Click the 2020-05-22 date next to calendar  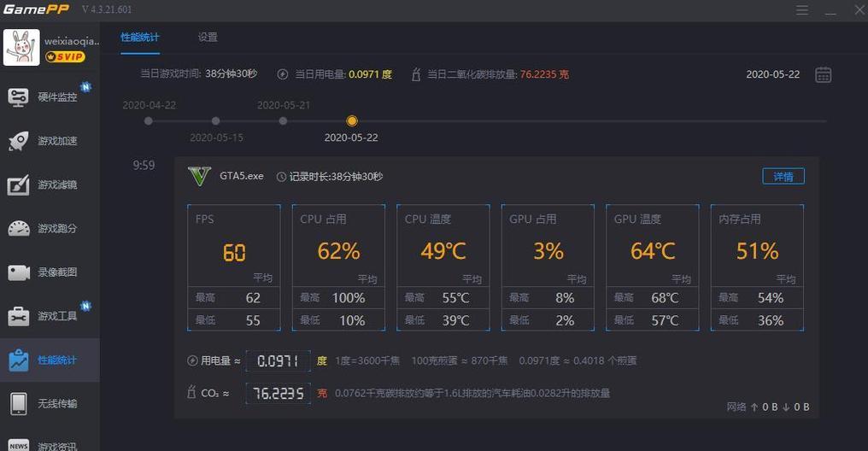[x=773, y=74]
